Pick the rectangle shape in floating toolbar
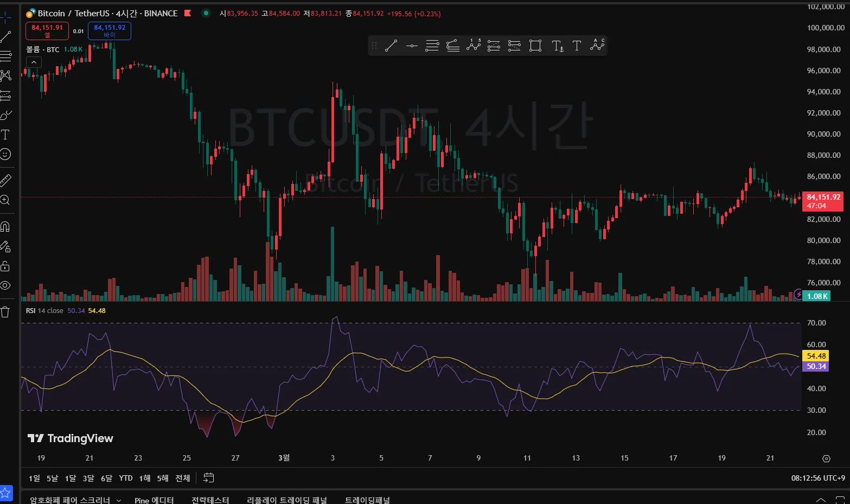This screenshot has height=504, width=850. [535, 46]
